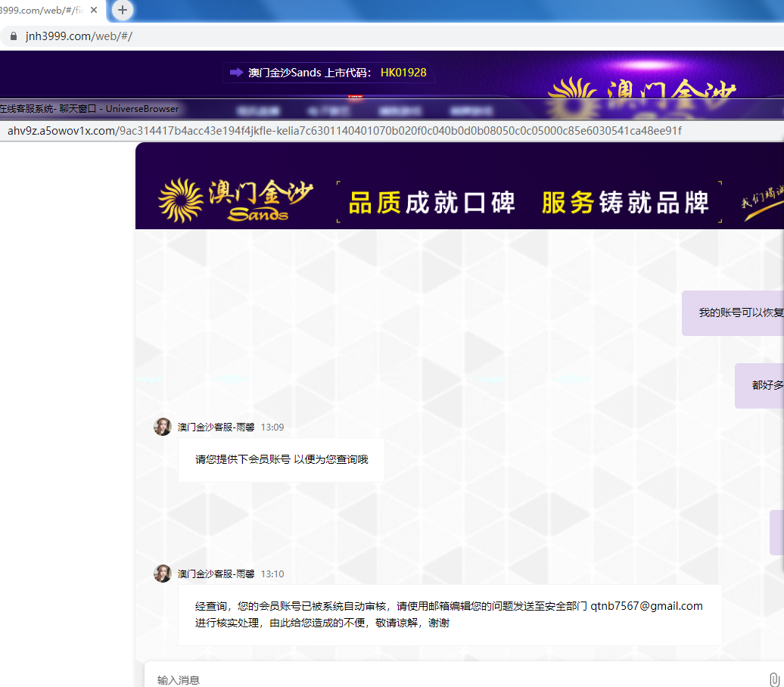
Task: Click the agent avatar beside the 13:10 message
Action: pos(162,574)
